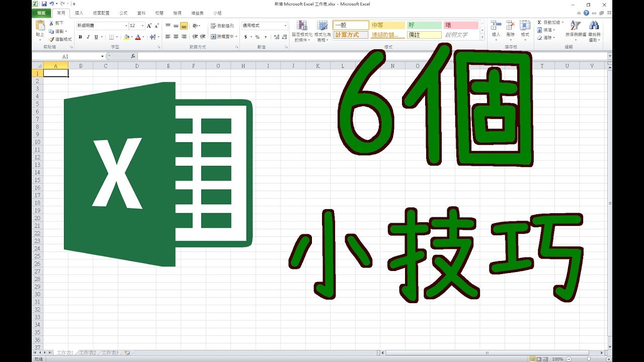Viewport: 644px width, 362px height.
Task: Click increase decimal icon
Action: pos(276,37)
